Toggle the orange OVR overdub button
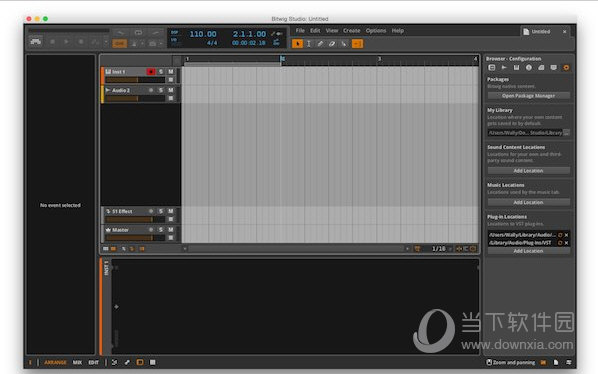This screenshot has width=598, height=374. point(119,44)
